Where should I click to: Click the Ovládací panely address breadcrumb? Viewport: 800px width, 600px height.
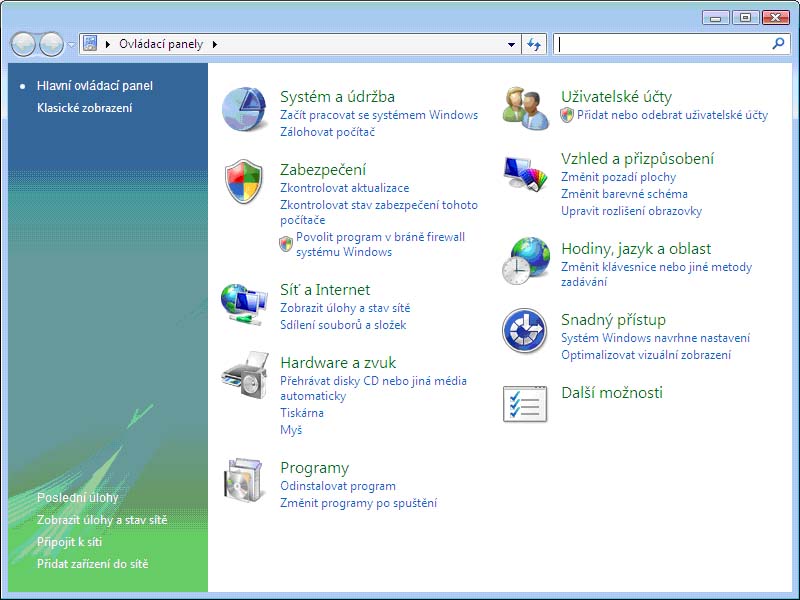tap(161, 44)
